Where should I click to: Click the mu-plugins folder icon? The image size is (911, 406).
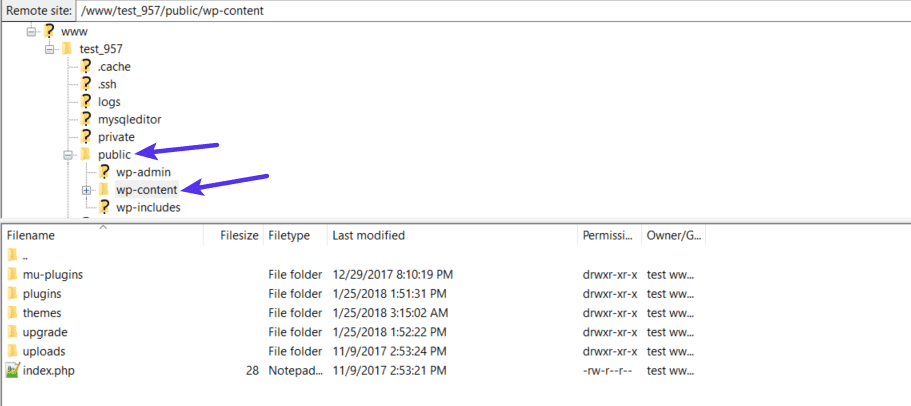(12, 274)
